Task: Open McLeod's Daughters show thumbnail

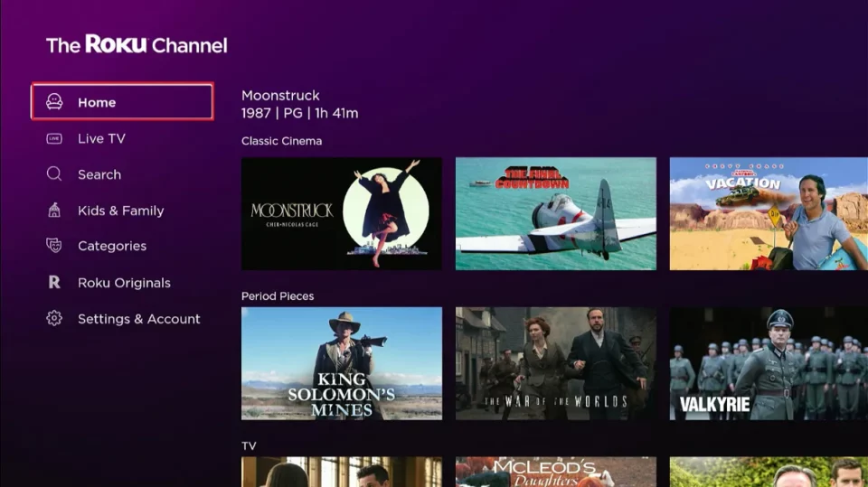Action: point(555,472)
